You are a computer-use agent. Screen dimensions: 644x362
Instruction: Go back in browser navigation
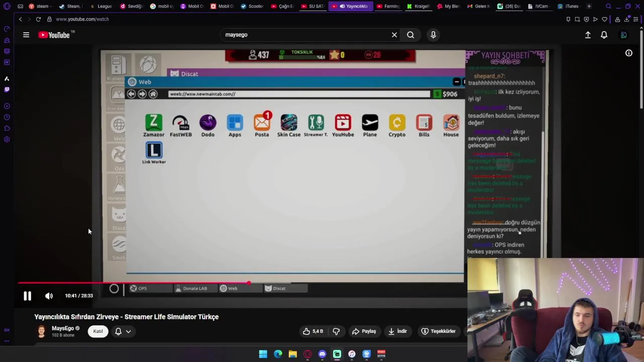coord(20,19)
